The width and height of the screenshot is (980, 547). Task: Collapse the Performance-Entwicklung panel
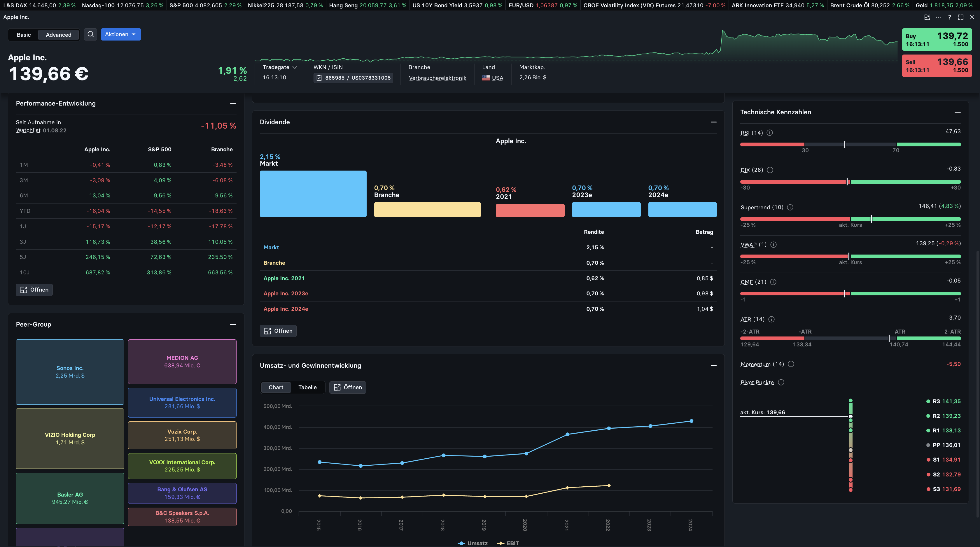pos(233,103)
